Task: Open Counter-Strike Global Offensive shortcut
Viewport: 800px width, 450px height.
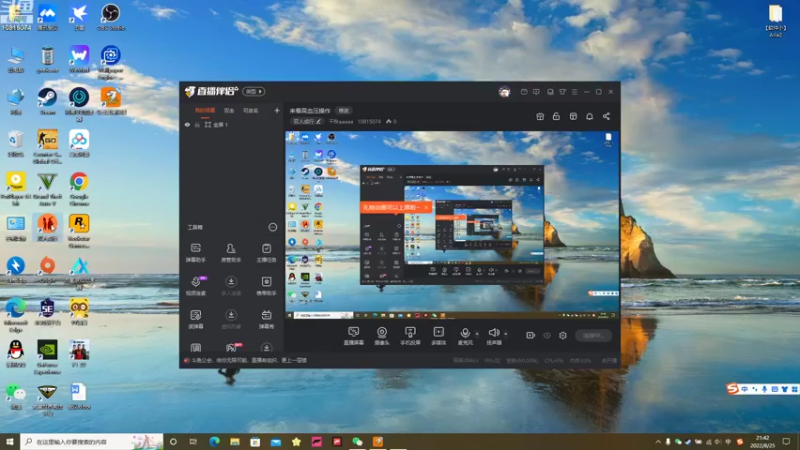Action: 47,146
